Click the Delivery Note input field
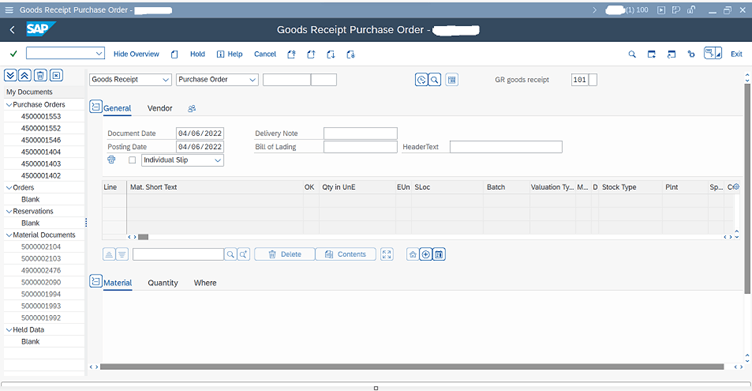Screen dimensions: 752x391 point(360,133)
